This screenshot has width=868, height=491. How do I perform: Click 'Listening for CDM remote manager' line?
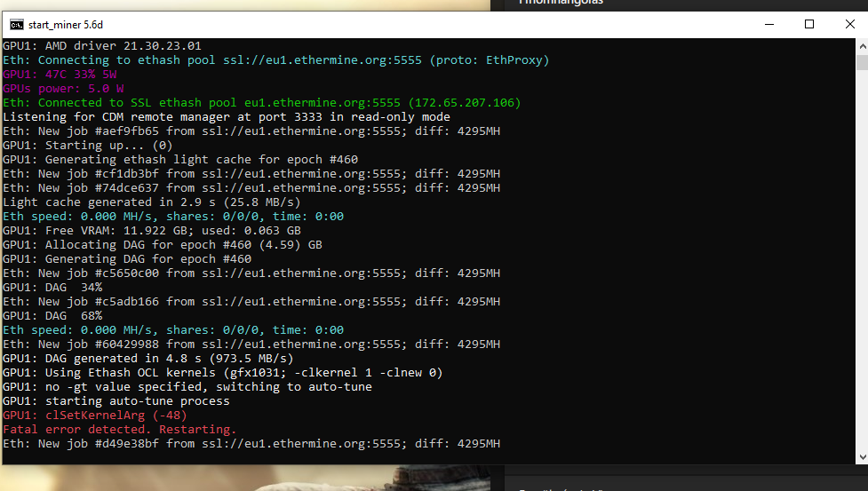227,117
